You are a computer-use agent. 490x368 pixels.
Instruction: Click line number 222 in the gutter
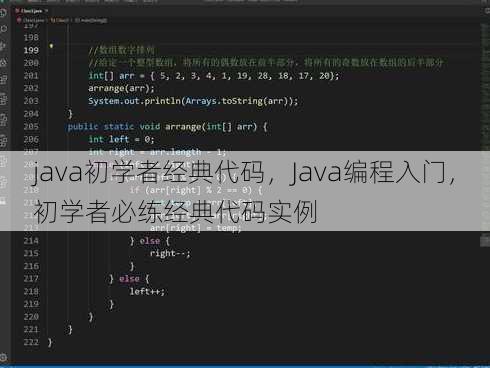[31, 342]
